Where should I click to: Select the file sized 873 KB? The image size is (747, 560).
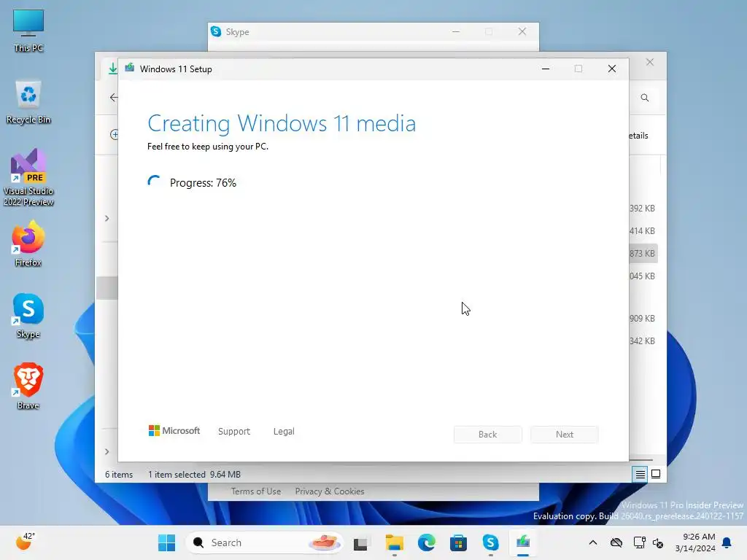642,253
